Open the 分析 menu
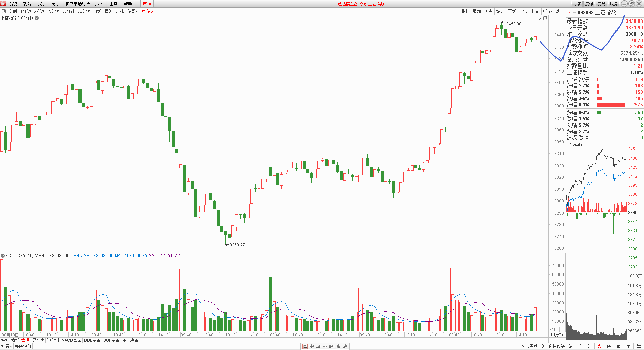 pyautogui.click(x=56, y=4)
